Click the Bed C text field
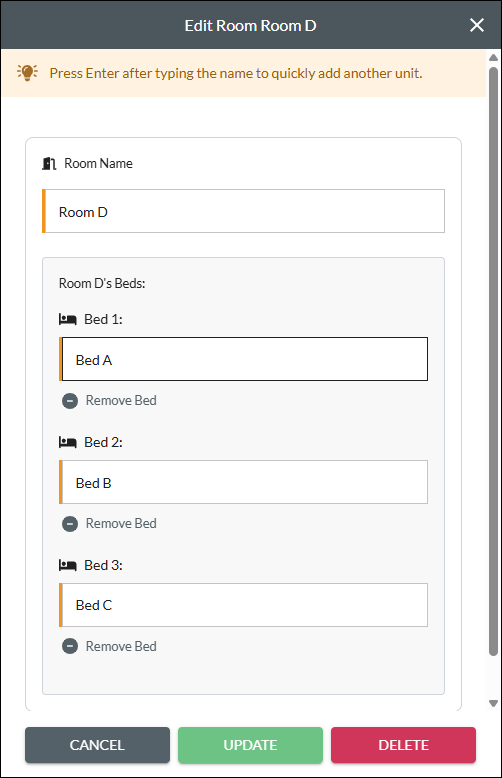 click(244, 605)
